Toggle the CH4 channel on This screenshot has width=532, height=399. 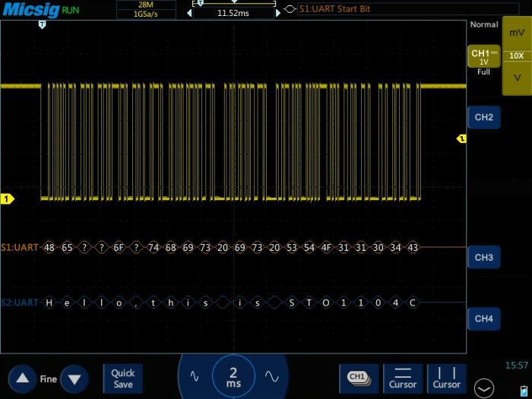tap(483, 318)
